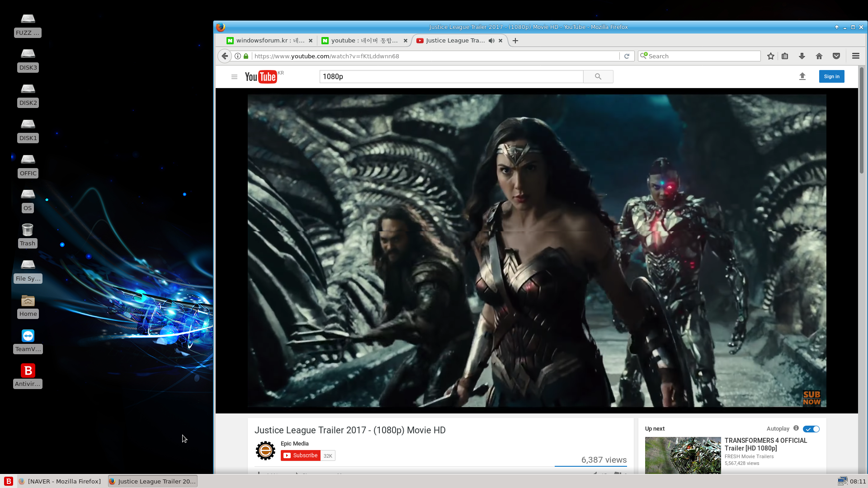Click the '6,387 views' count

(604, 460)
